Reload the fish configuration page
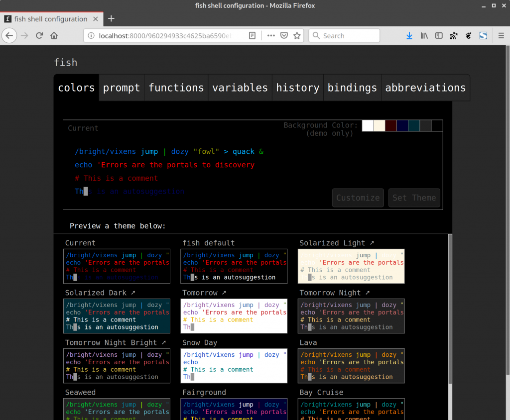The height and width of the screenshot is (420, 510). tap(39, 35)
